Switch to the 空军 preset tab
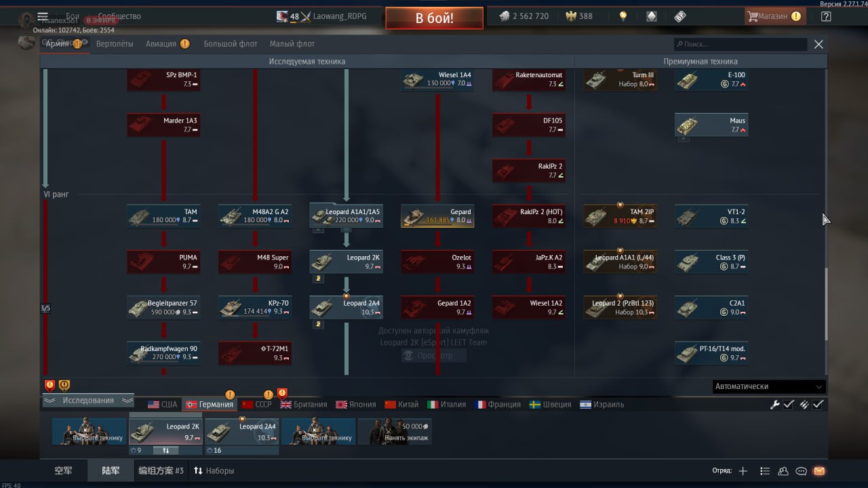Image resolution: width=868 pixels, height=488 pixels. [63, 471]
